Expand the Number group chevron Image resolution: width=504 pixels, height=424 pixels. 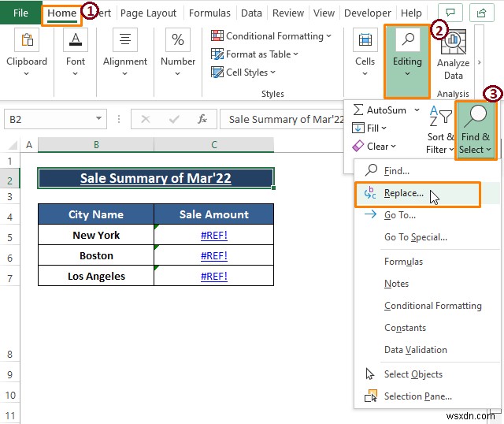(177, 73)
